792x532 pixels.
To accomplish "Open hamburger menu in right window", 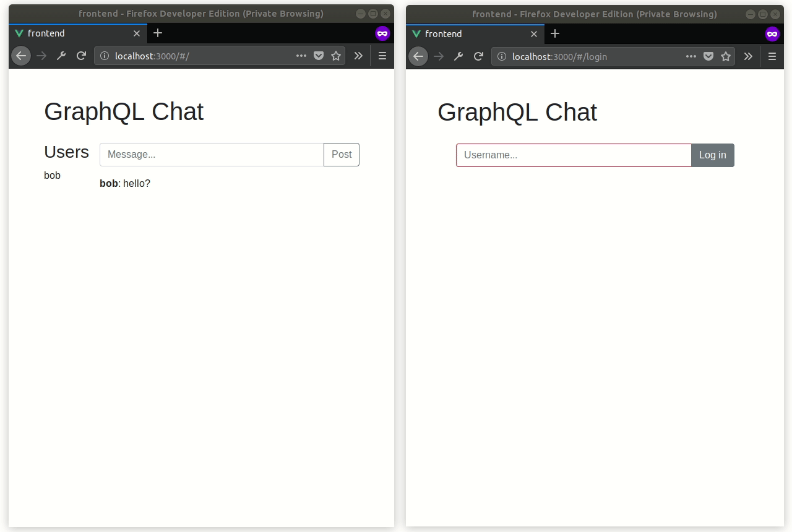I will 772,56.
